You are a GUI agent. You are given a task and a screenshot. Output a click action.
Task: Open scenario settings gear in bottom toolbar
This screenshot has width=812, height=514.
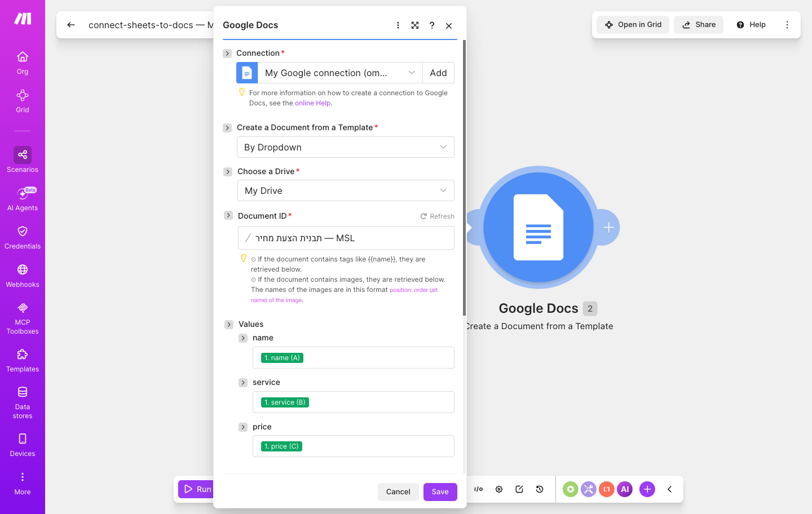499,489
